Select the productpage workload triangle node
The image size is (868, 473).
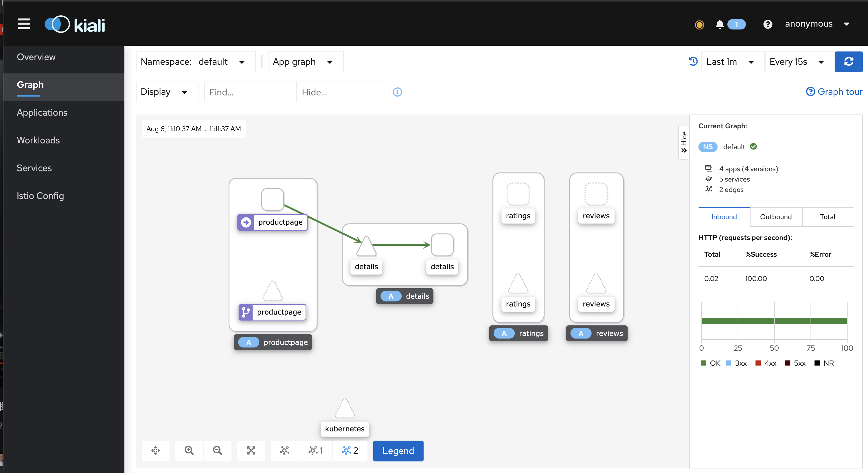coord(273,291)
